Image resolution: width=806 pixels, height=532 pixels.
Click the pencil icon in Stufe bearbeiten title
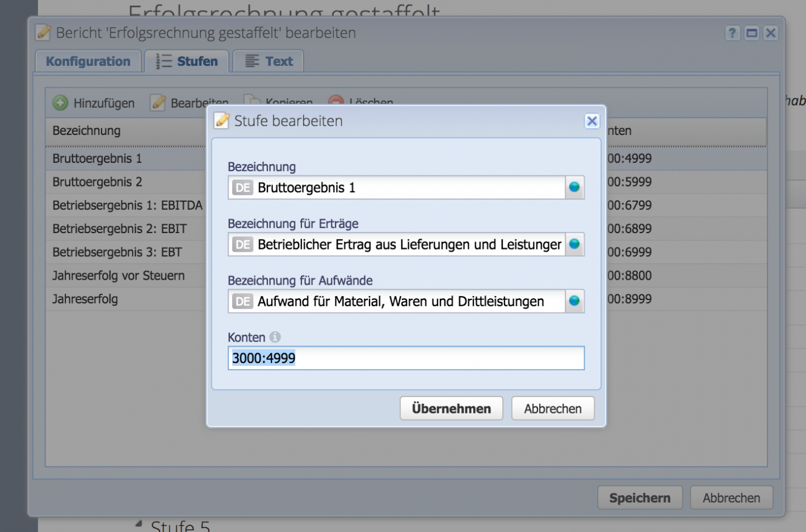[x=221, y=120]
